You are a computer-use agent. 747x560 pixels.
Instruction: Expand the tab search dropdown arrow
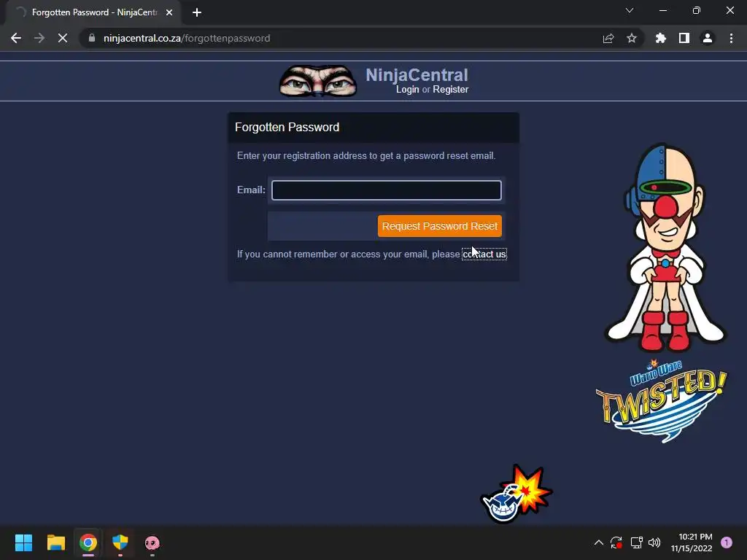(630, 10)
